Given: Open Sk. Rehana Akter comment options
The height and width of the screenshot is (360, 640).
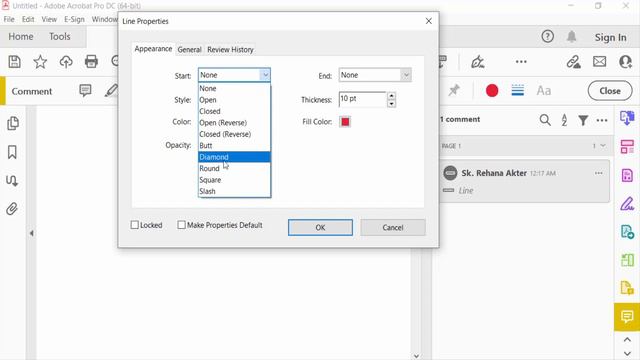Looking at the screenshot, I should coord(598,173).
